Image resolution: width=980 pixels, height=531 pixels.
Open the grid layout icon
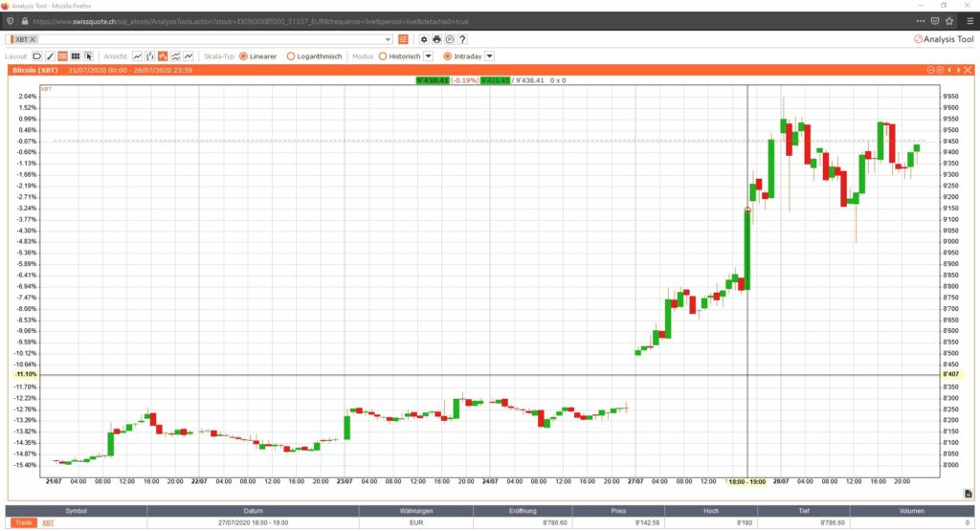click(76, 56)
